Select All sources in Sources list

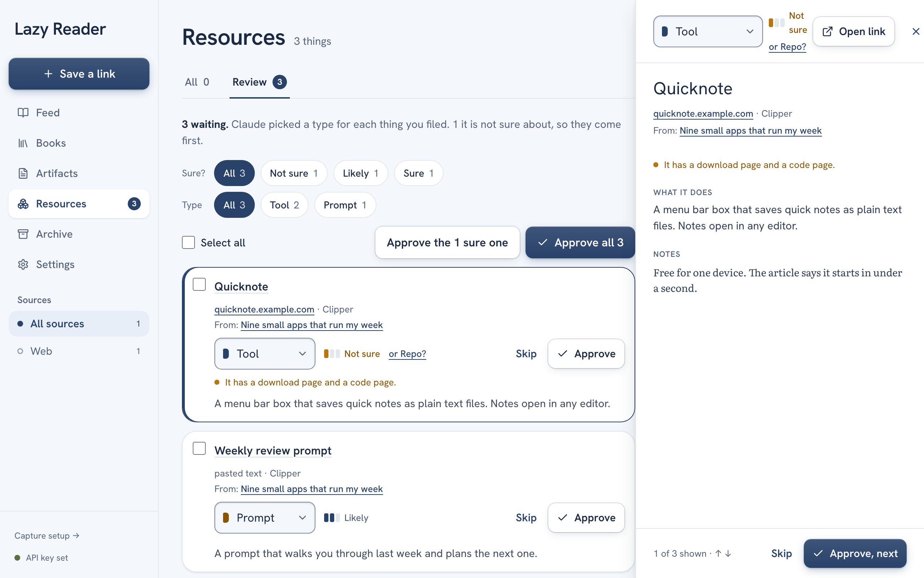click(79, 323)
